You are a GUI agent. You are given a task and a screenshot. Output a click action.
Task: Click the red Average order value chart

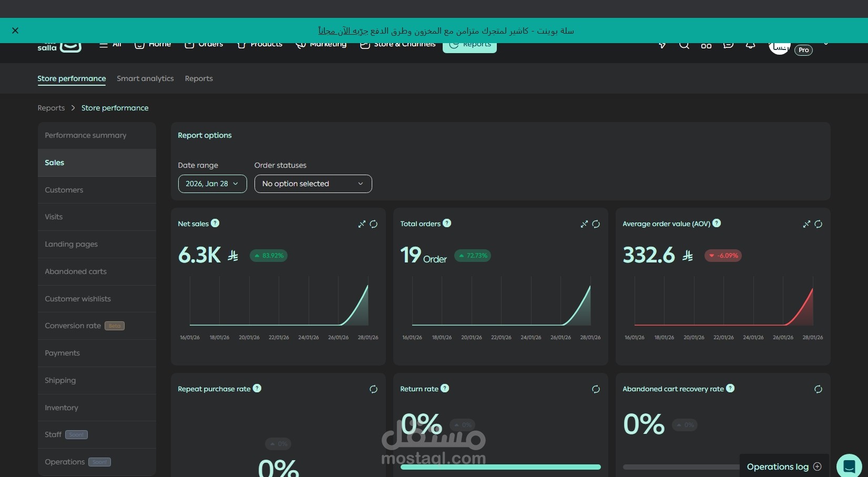coord(723,301)
